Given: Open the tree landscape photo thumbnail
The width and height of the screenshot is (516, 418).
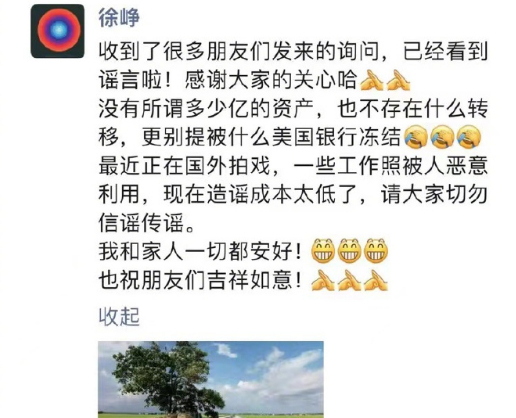Looking at the screenshot, I should (211, 379).
